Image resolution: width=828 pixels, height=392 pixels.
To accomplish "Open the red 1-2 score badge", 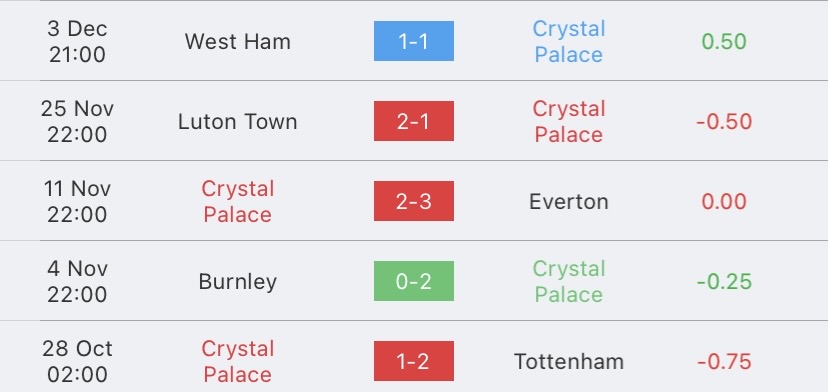I will point(413,361).
